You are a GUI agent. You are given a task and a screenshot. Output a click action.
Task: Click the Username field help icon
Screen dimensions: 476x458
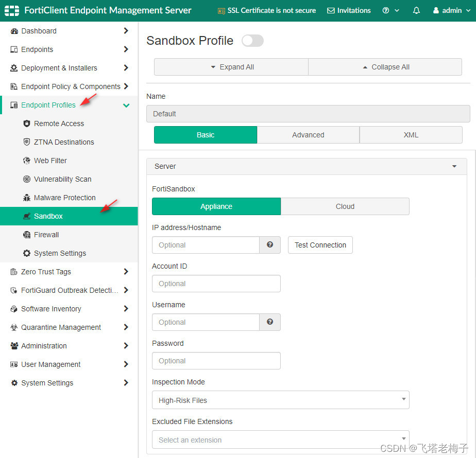[270, 322]
